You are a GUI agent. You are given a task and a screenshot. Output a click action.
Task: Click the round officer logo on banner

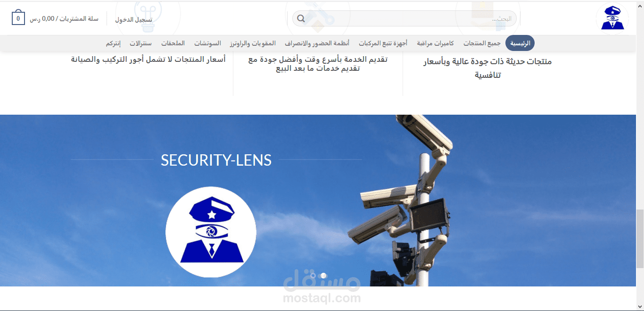coord(211,232)
